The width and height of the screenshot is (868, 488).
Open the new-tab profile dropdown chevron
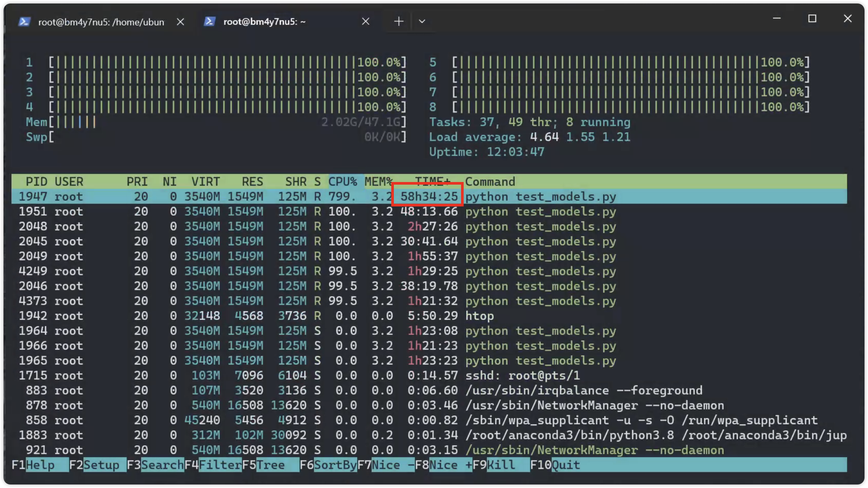(x=422, y=21)
